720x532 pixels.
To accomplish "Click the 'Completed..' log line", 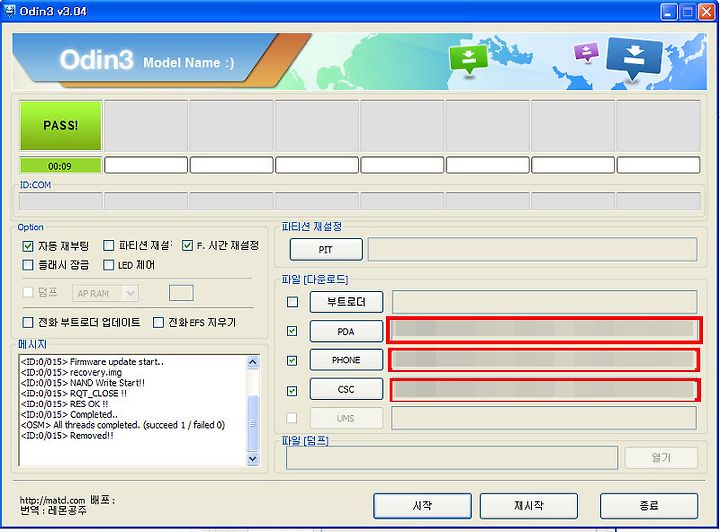I will pyautogui.click(x=69, y=414).
